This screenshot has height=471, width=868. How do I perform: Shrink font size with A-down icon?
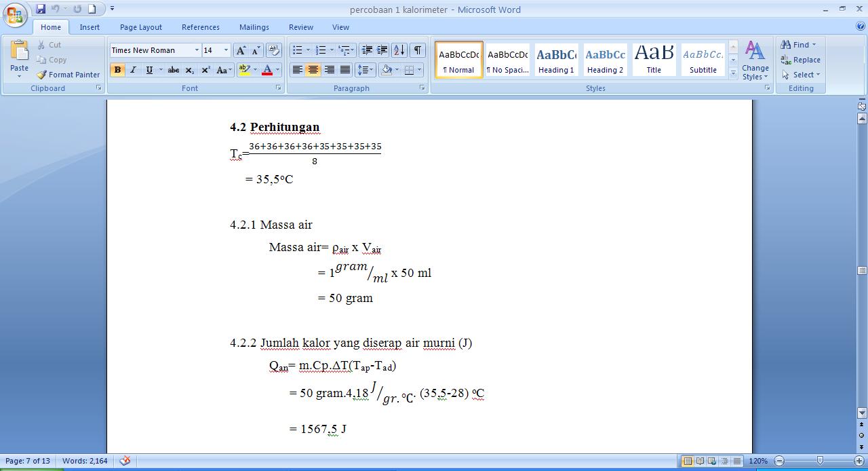(x=256, y=50)
